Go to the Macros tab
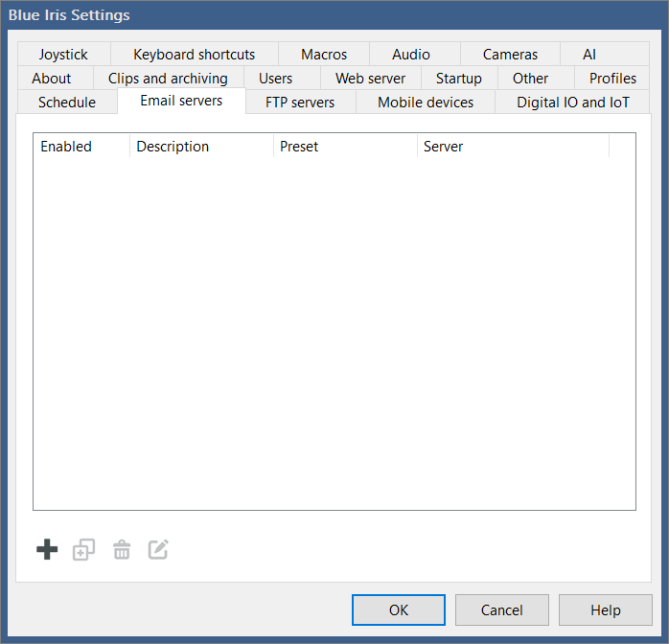 point(324,55)
